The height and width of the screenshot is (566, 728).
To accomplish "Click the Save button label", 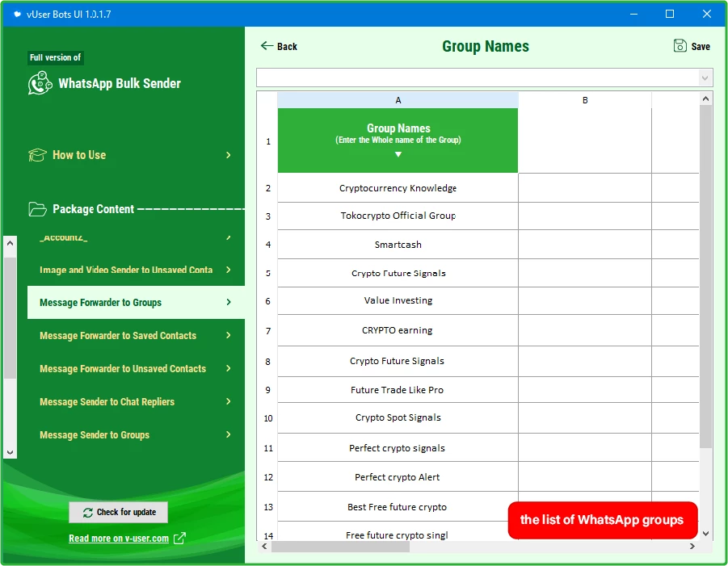I will coord(701,46).
